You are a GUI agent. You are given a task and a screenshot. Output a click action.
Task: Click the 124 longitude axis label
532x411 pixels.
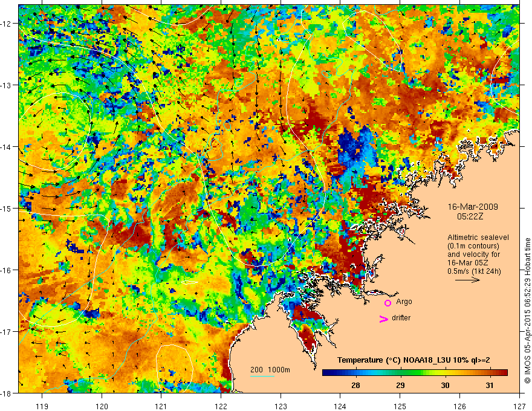(x=340, y=406)
